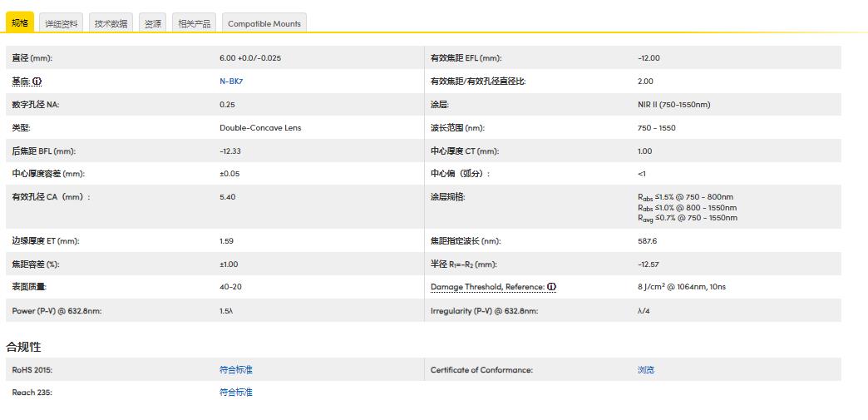868x420 pixels.
Task: Click the EFL value -12.00
Action: tap(649, 58)
